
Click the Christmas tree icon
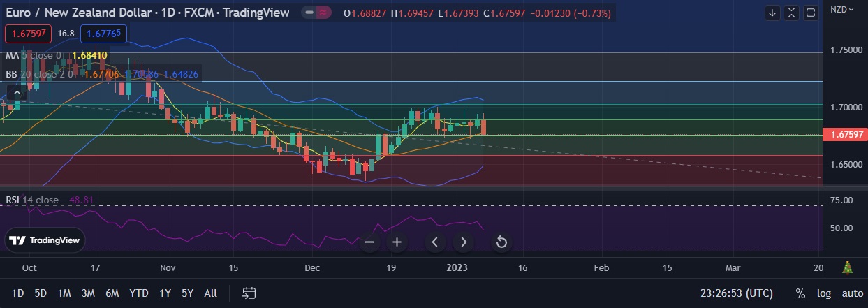(x=848, y=267)
